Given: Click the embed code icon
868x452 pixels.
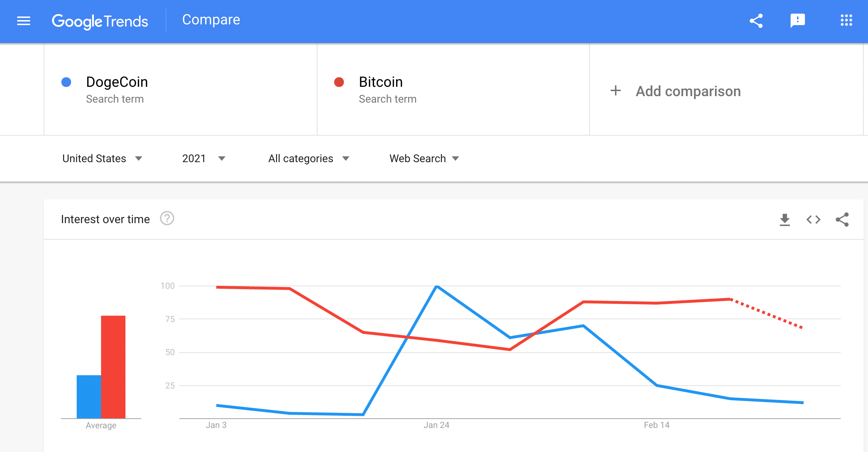Looking at the screenshot, I should pyautogui.click(x=814, y=220).
